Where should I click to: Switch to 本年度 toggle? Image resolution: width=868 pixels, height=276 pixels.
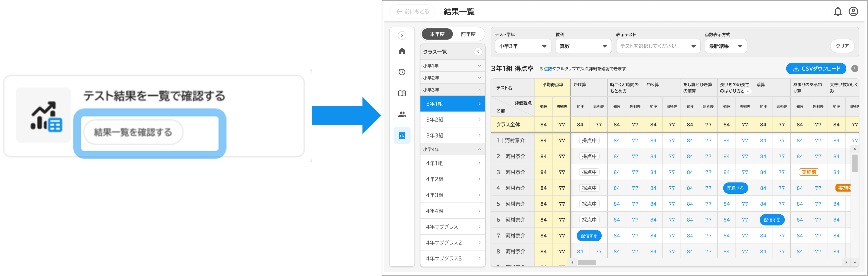(437, 34)
